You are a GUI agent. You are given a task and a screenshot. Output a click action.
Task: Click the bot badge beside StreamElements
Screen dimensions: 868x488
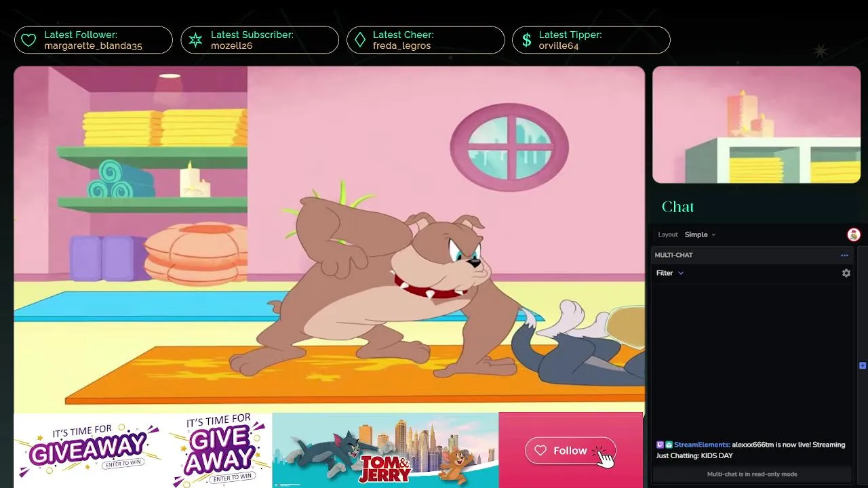coord(669,445)
